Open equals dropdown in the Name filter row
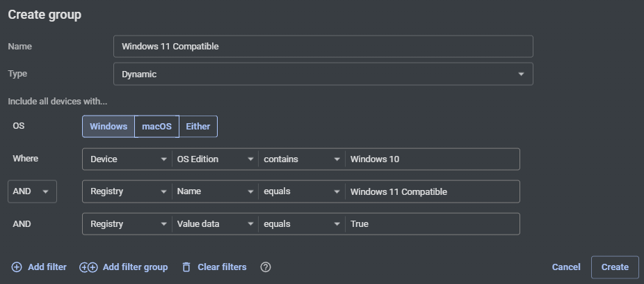Viewport: 644px width, 284px height. tap(302, 191)
